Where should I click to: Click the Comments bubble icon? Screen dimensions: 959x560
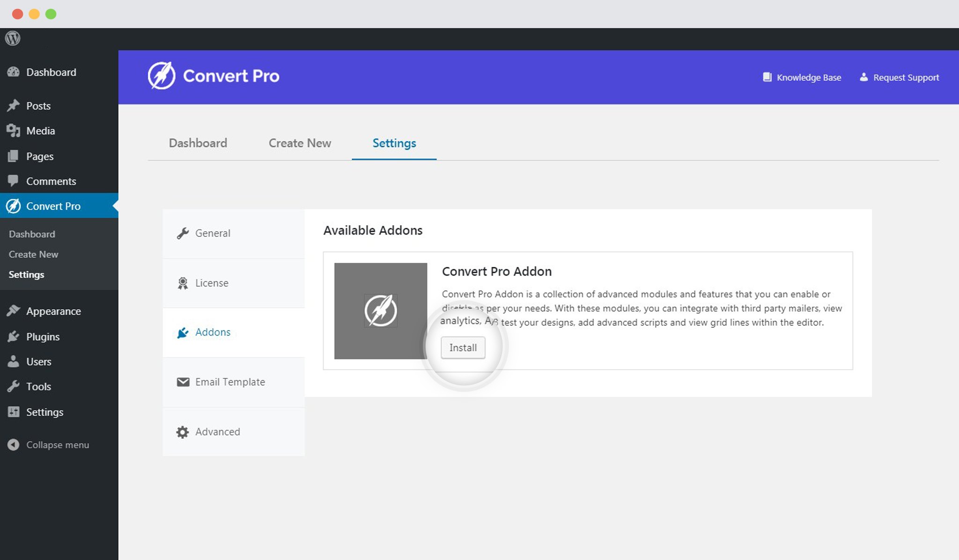click(x=13, y=181)
